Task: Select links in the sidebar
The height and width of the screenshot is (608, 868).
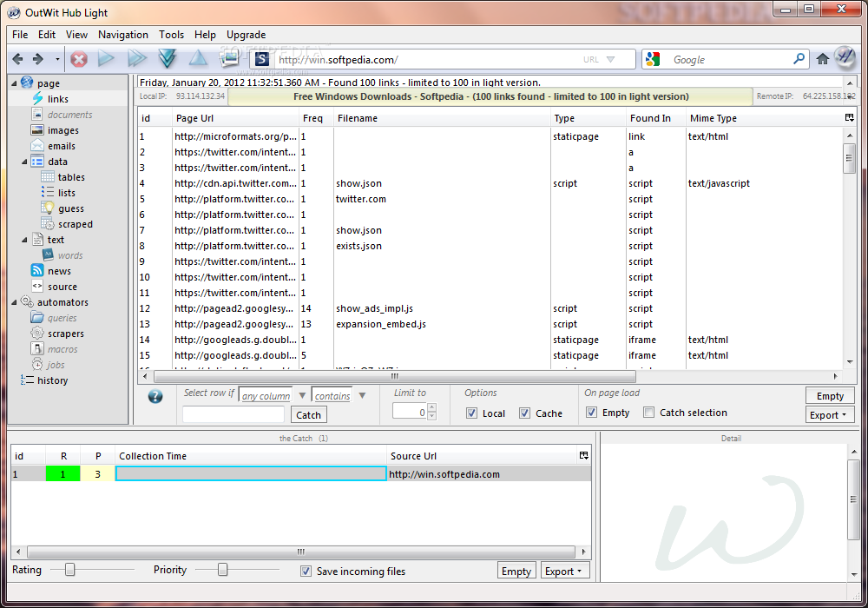Action: [x=57, y=99]
